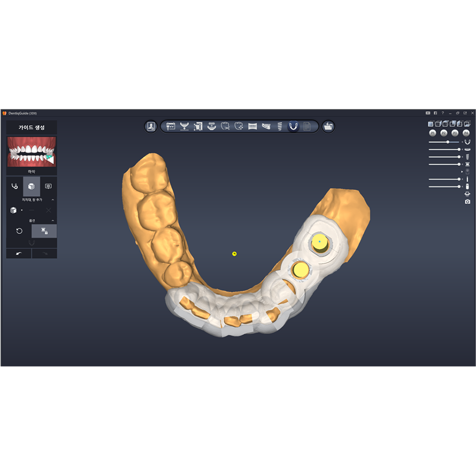Screen dimensions: 476x476
Task: Click the P2 view preset button
Action: point(444,133)
